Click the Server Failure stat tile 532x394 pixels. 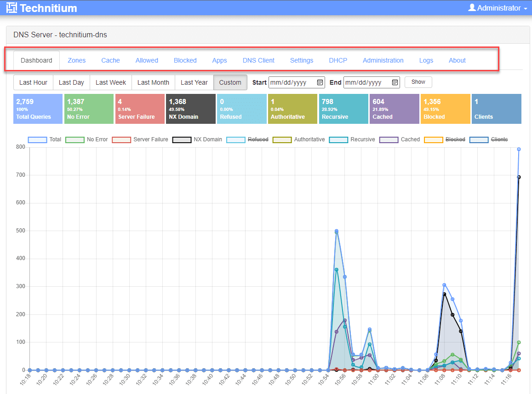140,109
